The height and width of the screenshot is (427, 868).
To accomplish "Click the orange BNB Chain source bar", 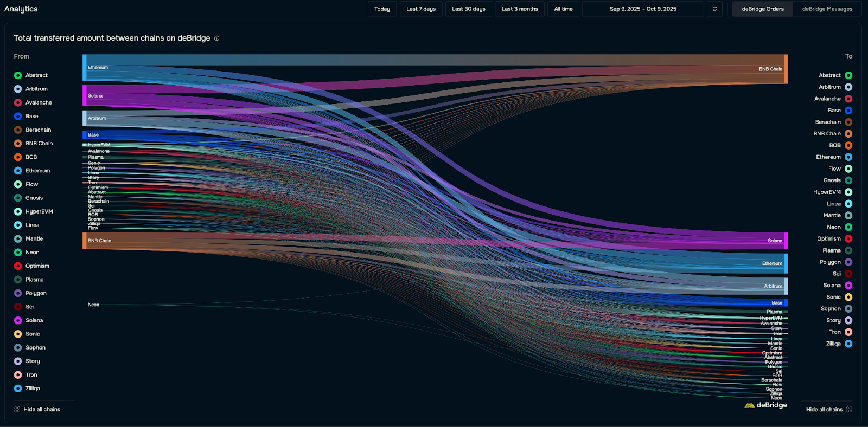I will pyautogui.click(x=85, y=241).
